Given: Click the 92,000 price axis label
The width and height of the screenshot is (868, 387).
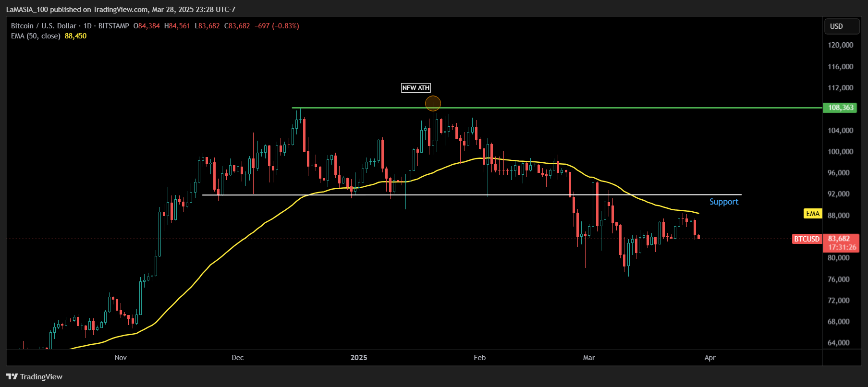Looking at the screenshot, I should [838, 194].
